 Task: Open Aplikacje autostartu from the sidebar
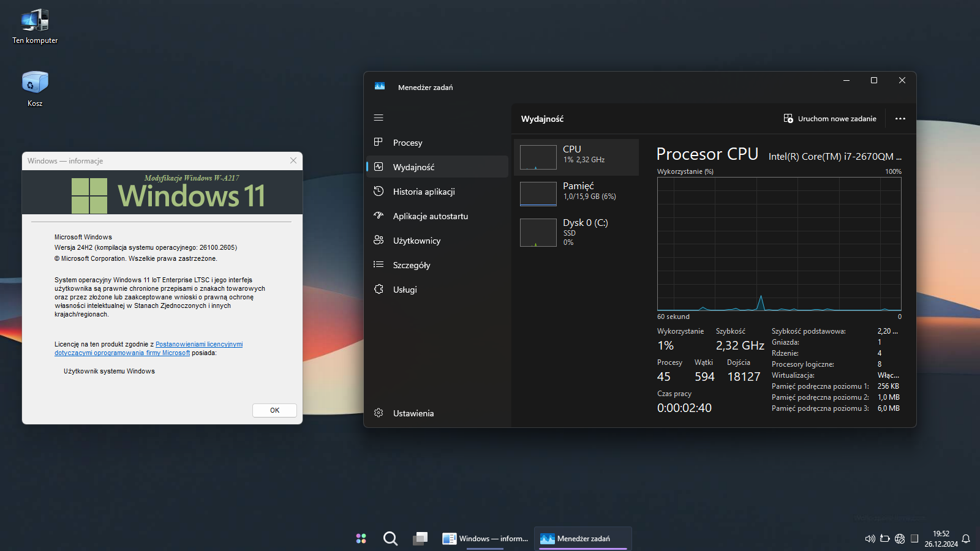pos(430,216)
